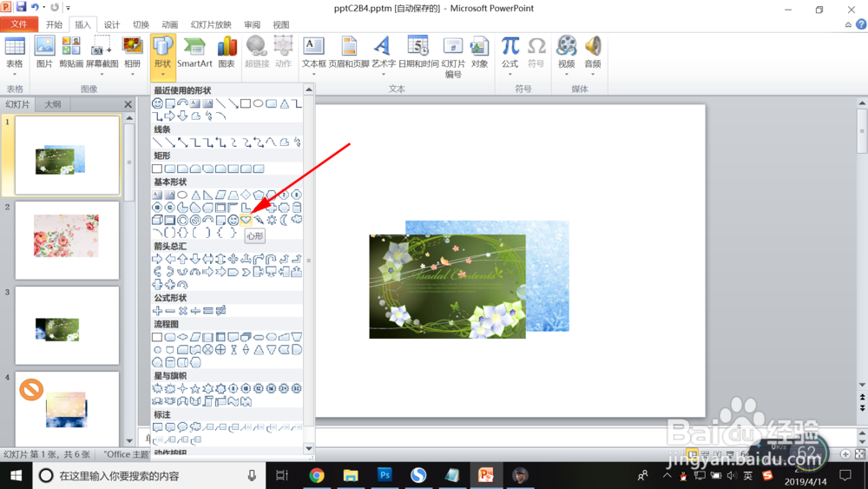Choose the Moon shape in basic shapes
The width and height of the screenshot is (868, 489).
coord(284,220)
